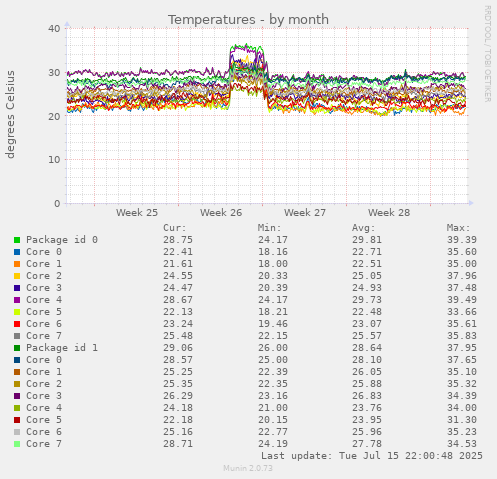Screen dimensions: 497x479
Task: Click the 'Min:' column header
Action: click(269, 228)
